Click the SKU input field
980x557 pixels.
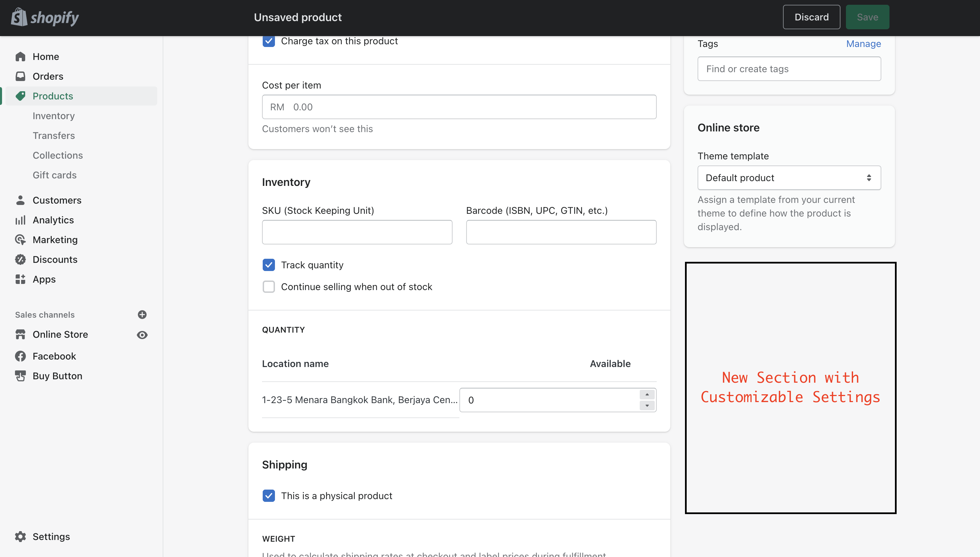(x=357, y=232)
